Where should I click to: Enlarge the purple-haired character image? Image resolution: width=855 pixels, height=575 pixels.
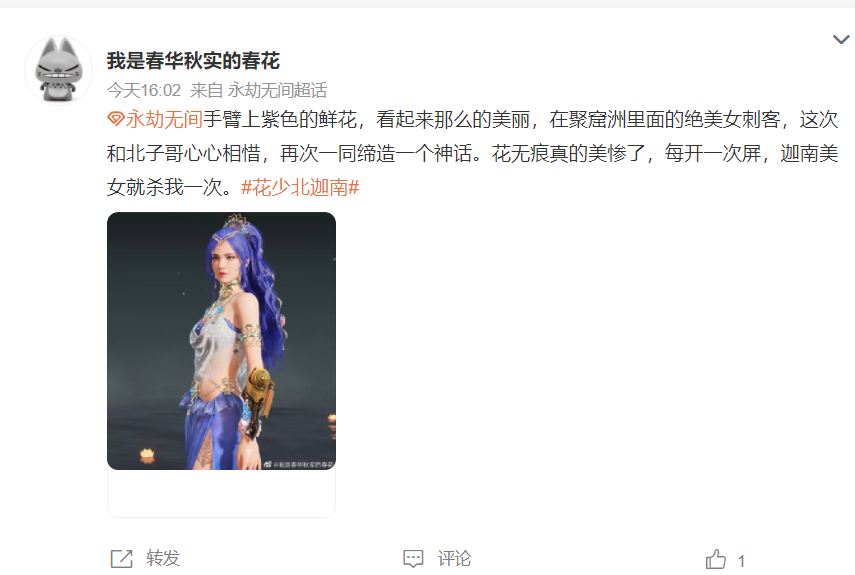tap(221, 341)
